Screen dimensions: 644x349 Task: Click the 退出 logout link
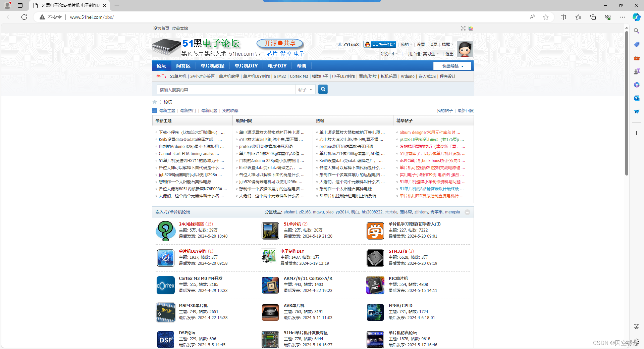point(449,54)
